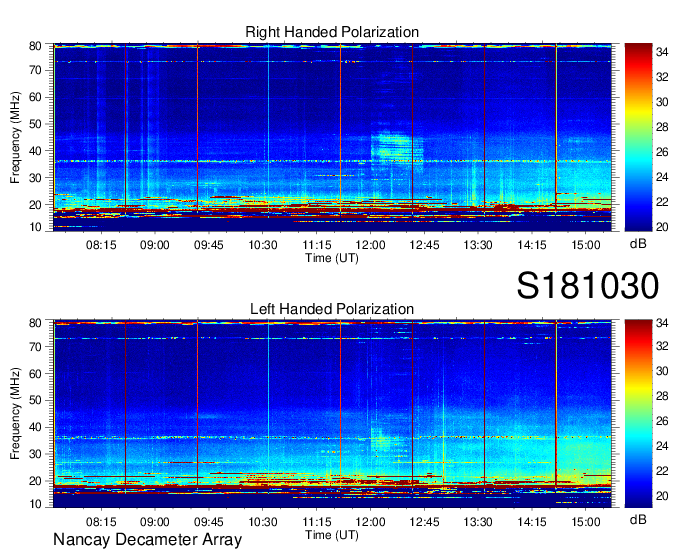Viewport: 680px width, 552px height.
Task: Click the 80 MHz tick on Left Handed frequency axis
Action: [x=35, y=323]
